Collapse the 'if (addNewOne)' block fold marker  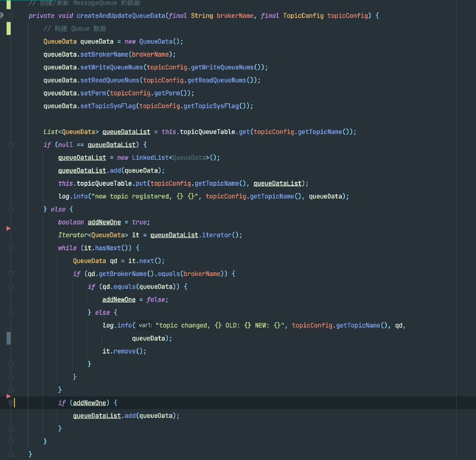(11, 403)
